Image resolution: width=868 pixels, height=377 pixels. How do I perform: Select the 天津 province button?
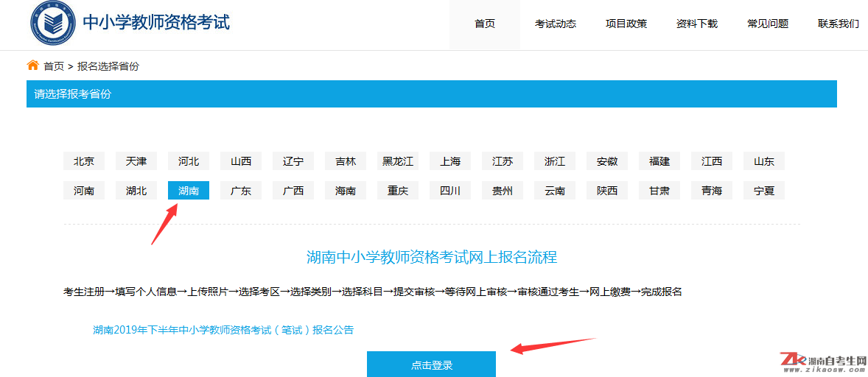tap(136, 161)
